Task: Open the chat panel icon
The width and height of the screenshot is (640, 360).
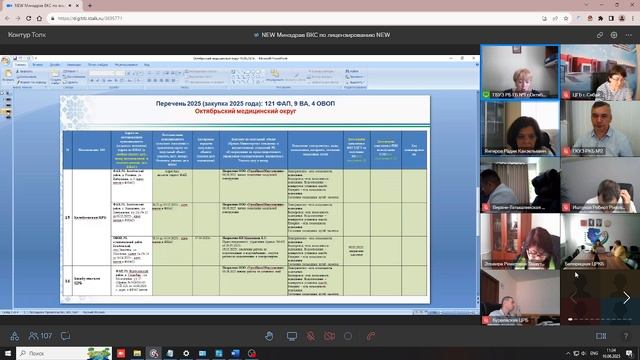Action: [x=65, y=336]
